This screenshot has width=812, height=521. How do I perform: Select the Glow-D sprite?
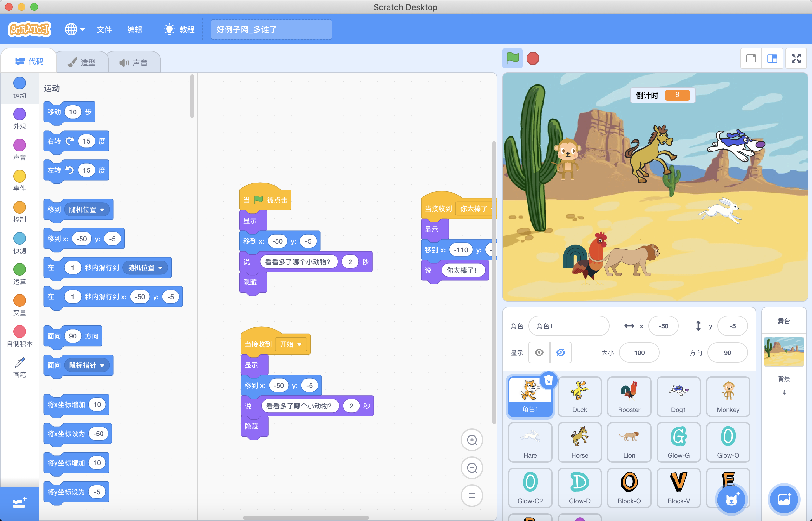click(x=580, y=488)
